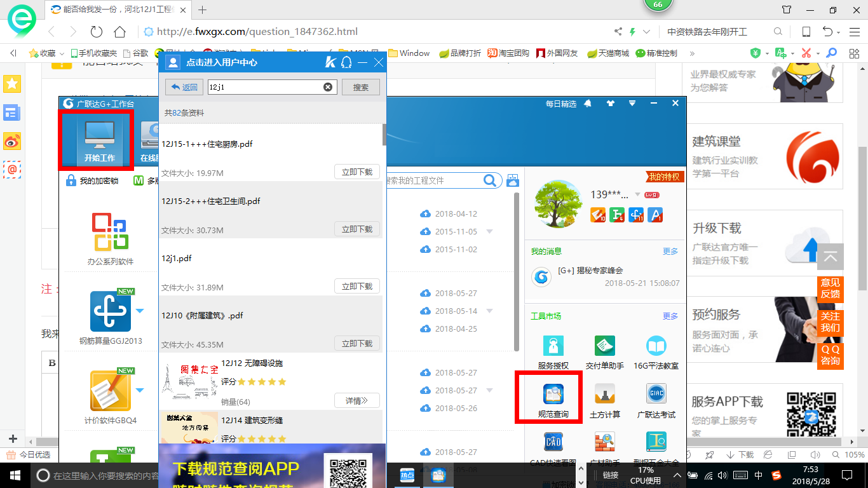Click the back-to-top arrow button on webpage
The image size is (868, 488).
[x=830, y=257]
